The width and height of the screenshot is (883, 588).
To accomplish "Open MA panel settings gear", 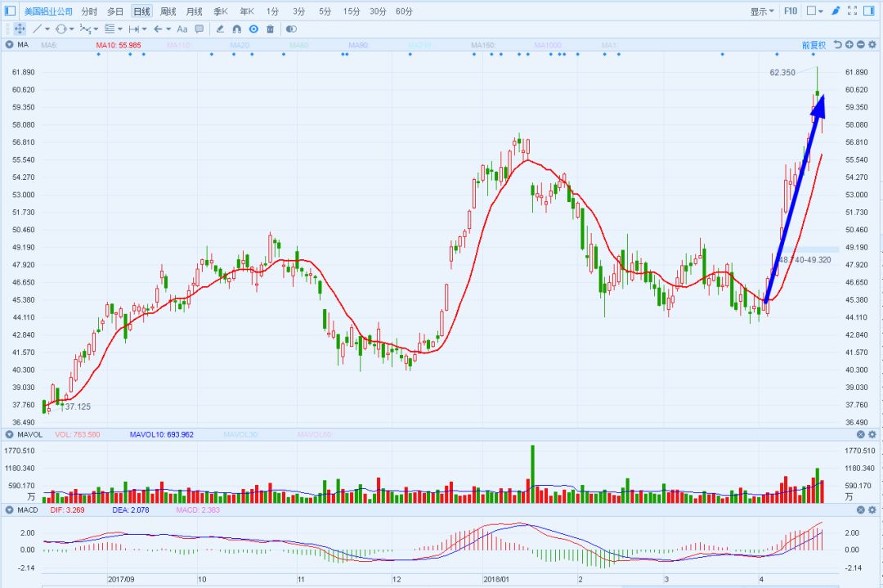I will tap(872, 44).
